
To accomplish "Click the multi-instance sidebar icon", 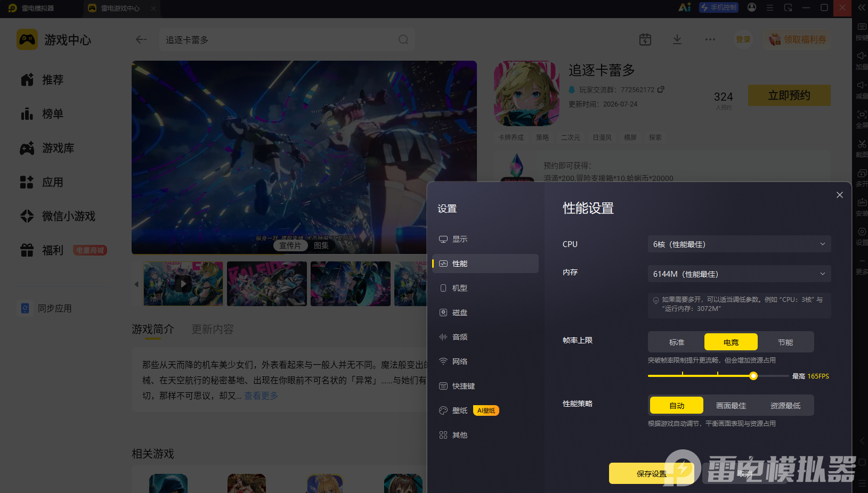I will click(861, 174).
